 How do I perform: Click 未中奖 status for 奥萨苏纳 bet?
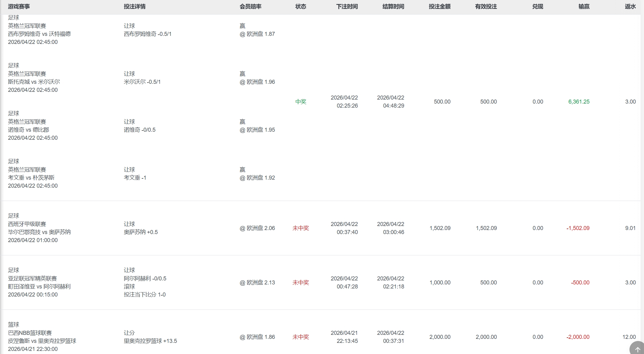tap(301, 228)
